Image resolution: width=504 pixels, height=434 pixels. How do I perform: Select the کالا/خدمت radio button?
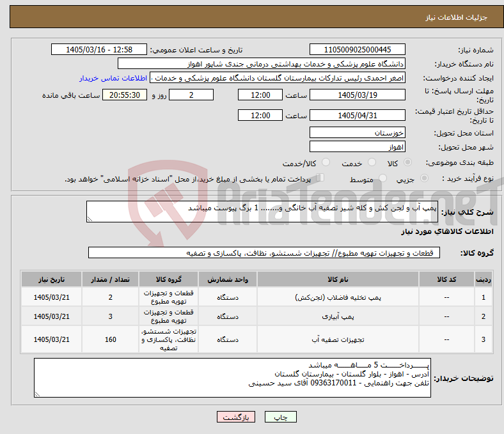[x=326, y=162]
